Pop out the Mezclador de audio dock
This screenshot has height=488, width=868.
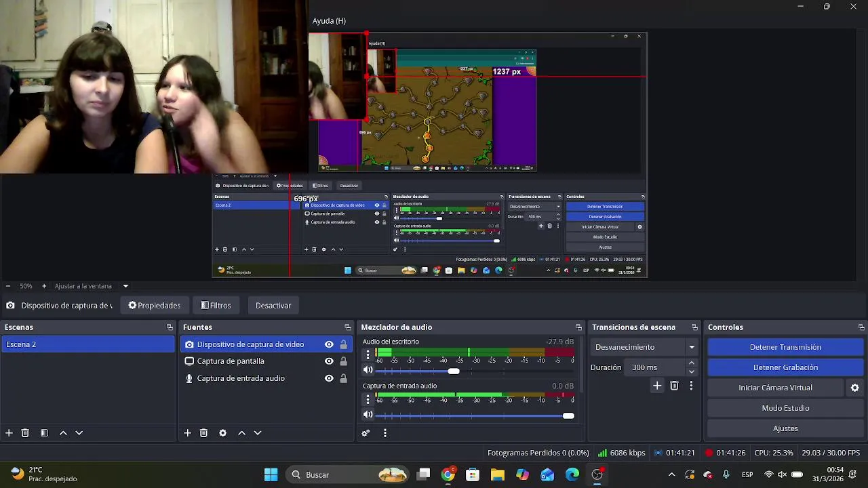tap(578, 327)
